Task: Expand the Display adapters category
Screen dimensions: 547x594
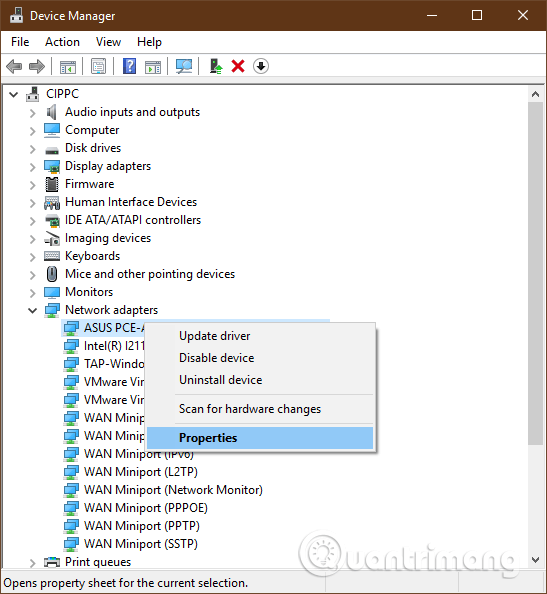Action: (33, 167)
